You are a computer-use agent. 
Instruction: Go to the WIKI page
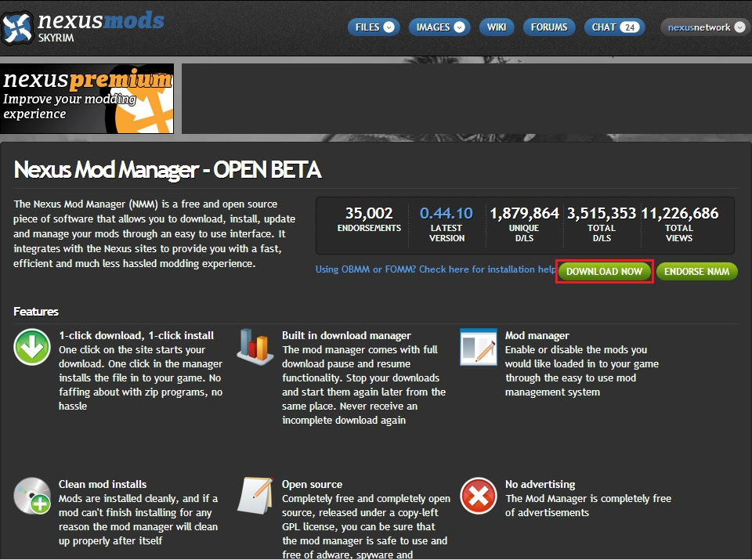497,27
